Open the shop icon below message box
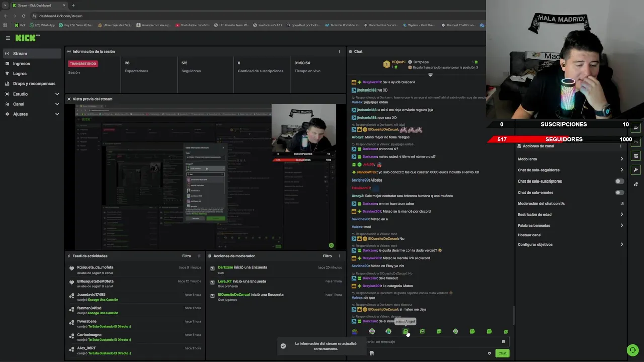Image resolution: width=644 pixels, height=362 pixels. tap(372, 353)
